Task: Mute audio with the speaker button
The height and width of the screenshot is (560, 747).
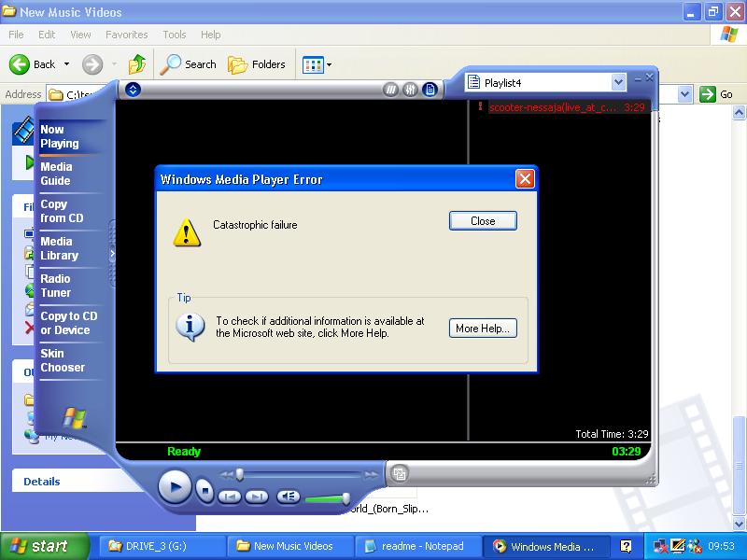Action: pos(288,497)
